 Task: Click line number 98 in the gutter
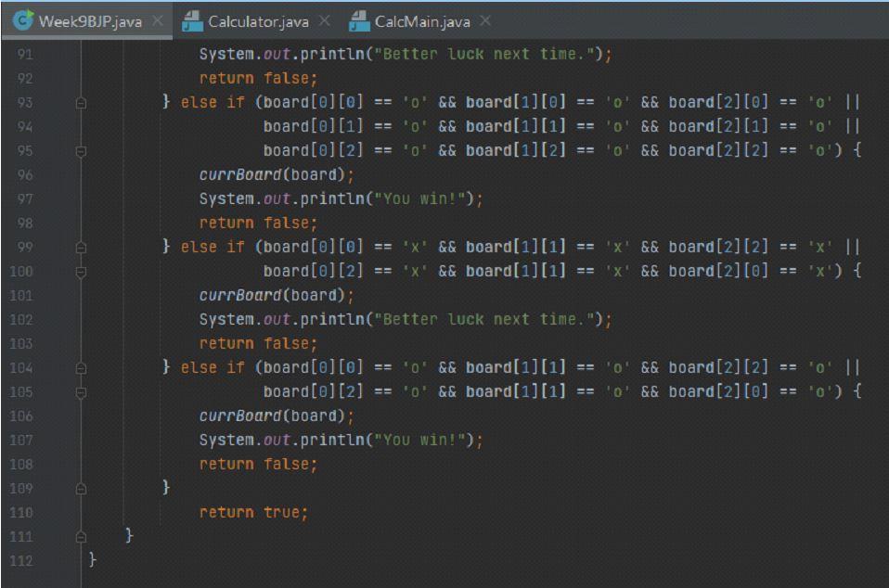25,224
